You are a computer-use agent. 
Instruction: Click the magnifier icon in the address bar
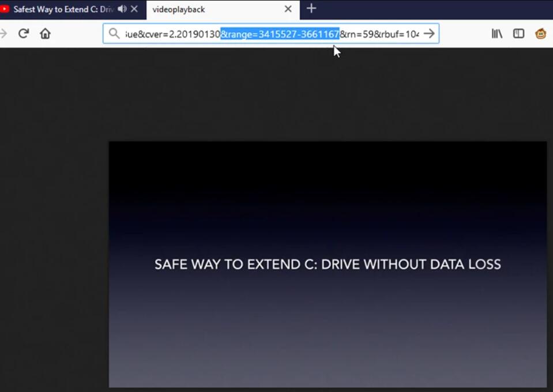click(114, 33)
